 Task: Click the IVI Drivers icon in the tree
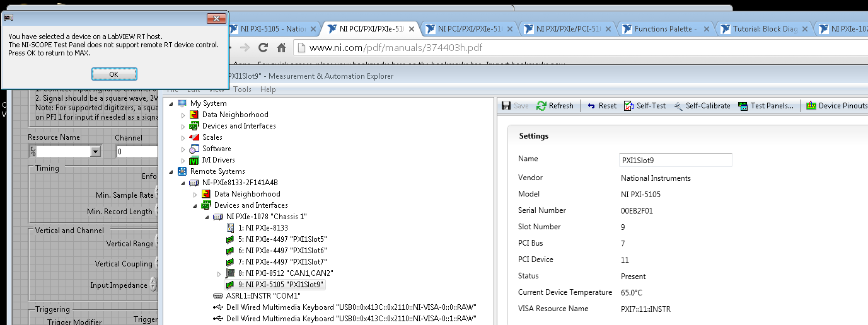(194, 160)
